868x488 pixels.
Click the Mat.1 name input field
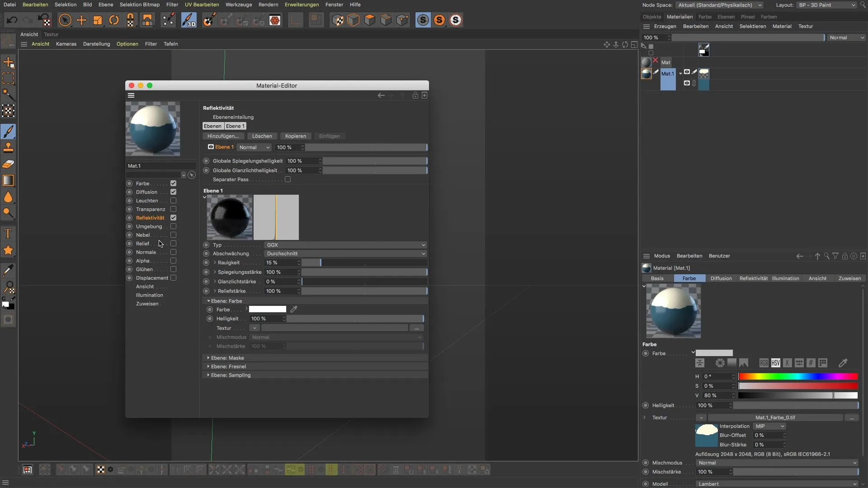pos(160,166)
